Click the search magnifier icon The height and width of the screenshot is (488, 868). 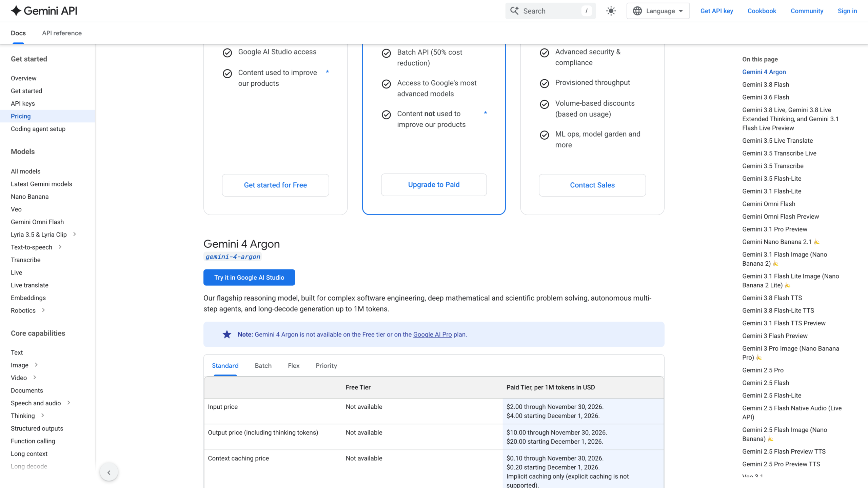click(514, 11)
